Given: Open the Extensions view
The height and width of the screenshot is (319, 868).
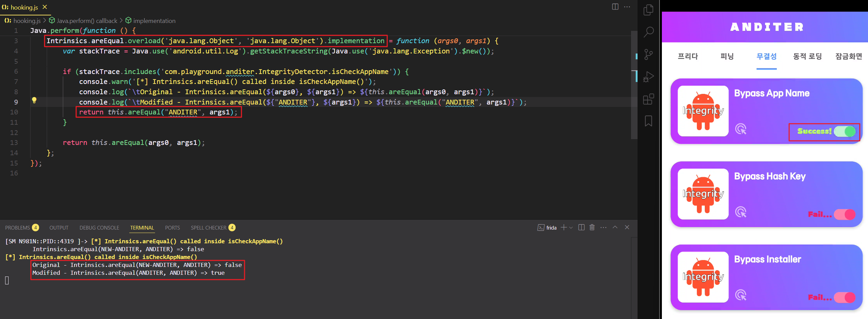Looking at the screenshot, I should [649, 99].
